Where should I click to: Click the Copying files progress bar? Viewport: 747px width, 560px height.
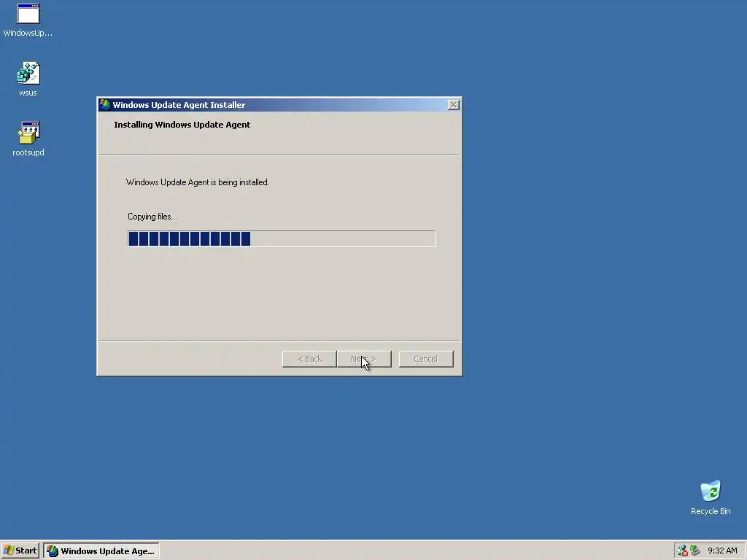tap(282, 238)
